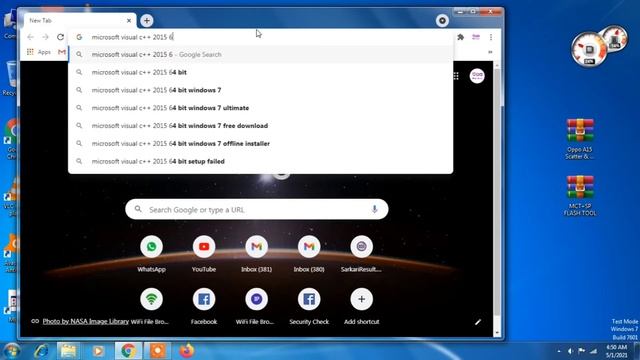The height and width of the screenshot is (360, 640).
Task: Close the New Tab tab
Action: pos(129,20)
